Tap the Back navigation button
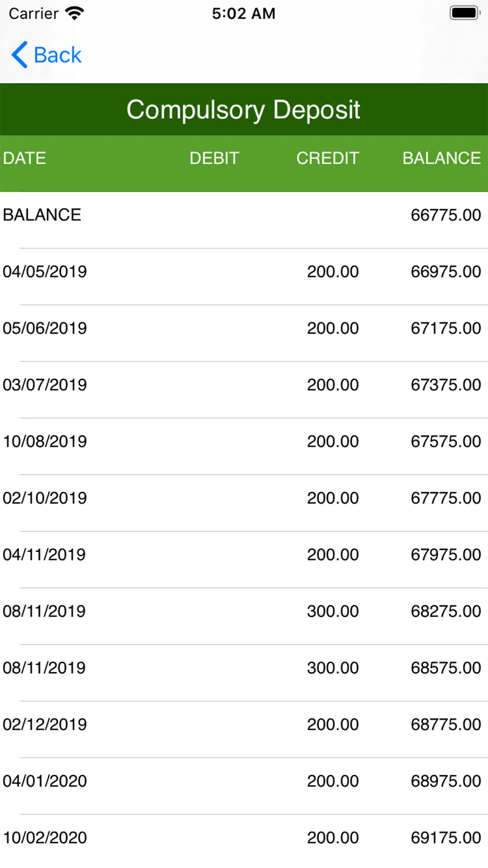The width and height of the screenshot is (488, 868). tap(47, 55)
